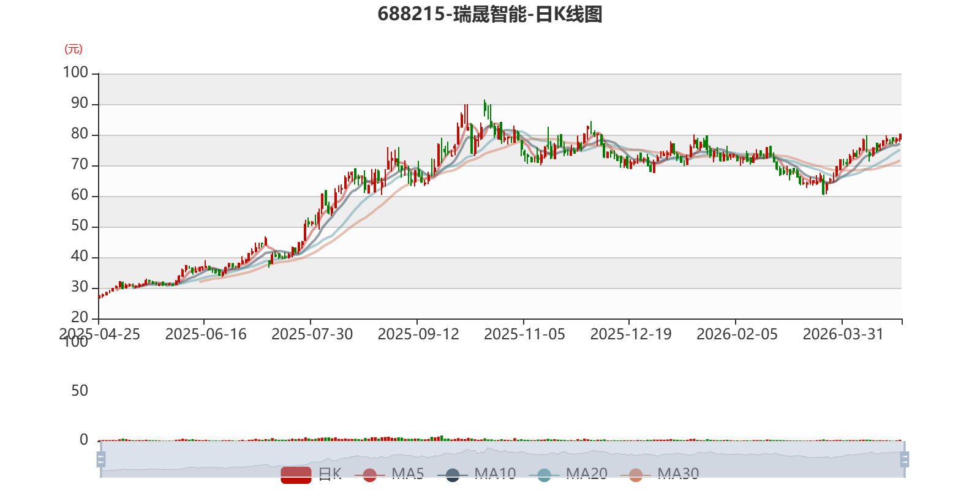The height and width of the screenshot is (490, 980).
Task: Hide the MA20 series via its label
Action: tap(587, 474)
